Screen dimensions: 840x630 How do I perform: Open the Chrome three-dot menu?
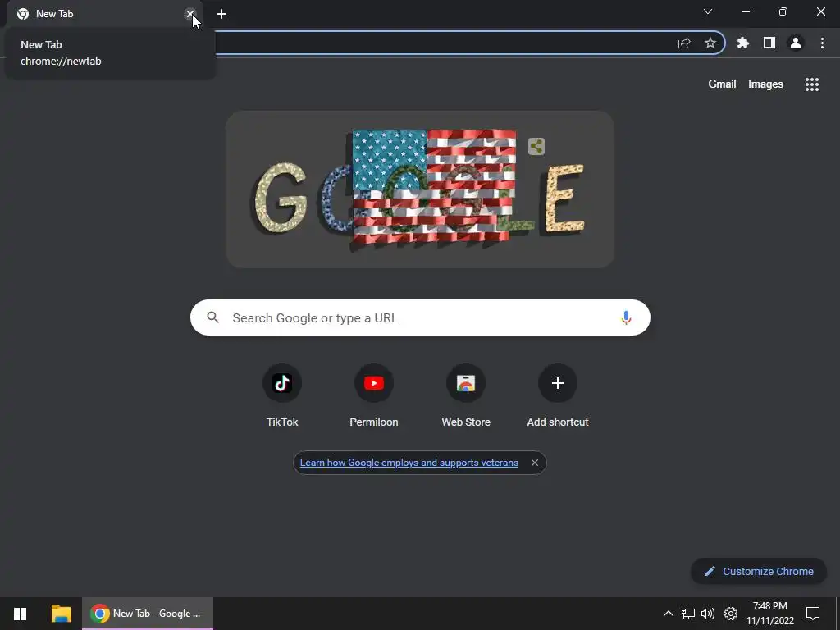point(822,43)
